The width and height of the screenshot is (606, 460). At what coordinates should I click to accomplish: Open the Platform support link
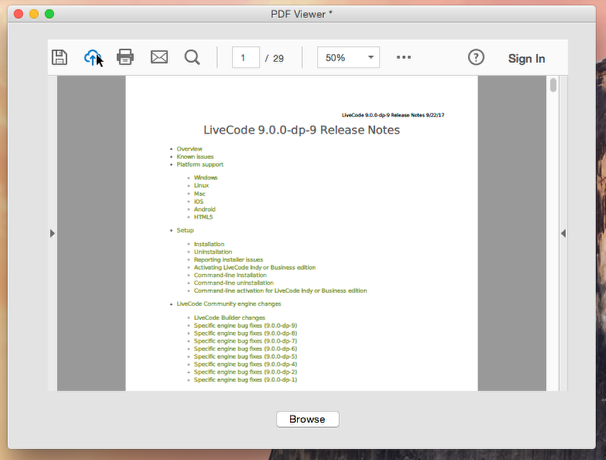(200, 164)
